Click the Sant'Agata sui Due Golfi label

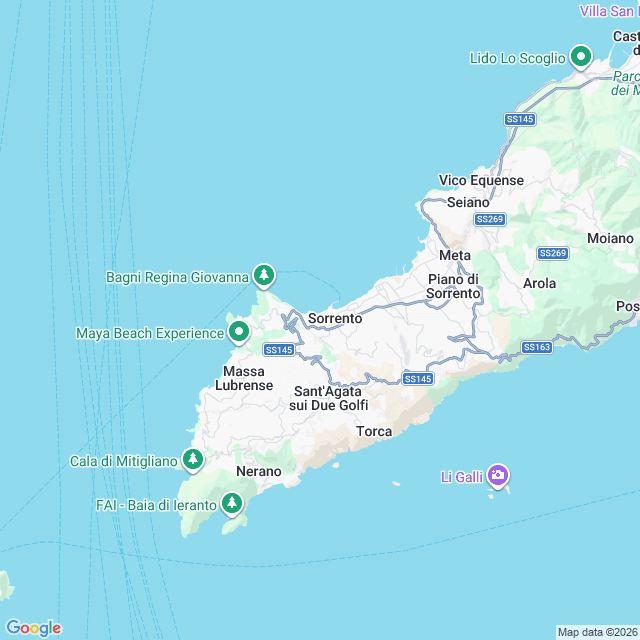pos(329,398)
